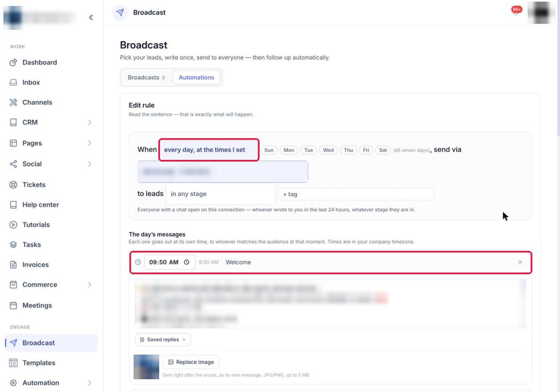The width and height of the screenshot is (560, 392).
Task: Click the blurred message body text area
Action: 330,304
